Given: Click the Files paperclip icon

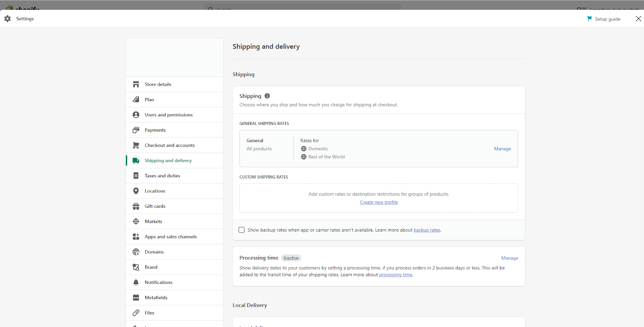Looking at the screenshot, I should 136,313.
